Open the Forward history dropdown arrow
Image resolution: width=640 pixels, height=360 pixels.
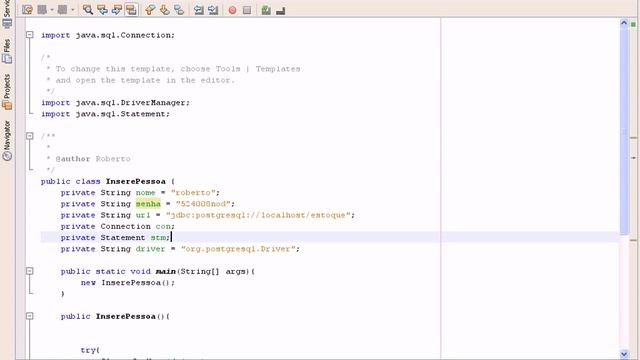coord(73,10)
